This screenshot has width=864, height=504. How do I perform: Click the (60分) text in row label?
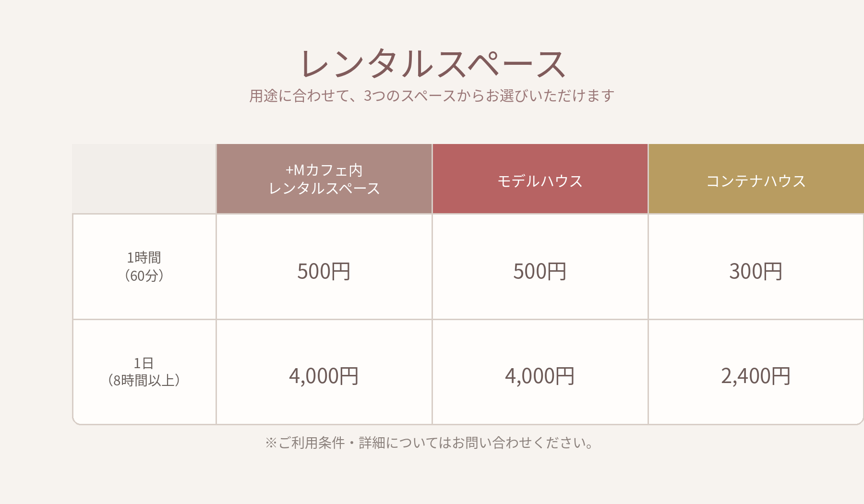(144, 276)
